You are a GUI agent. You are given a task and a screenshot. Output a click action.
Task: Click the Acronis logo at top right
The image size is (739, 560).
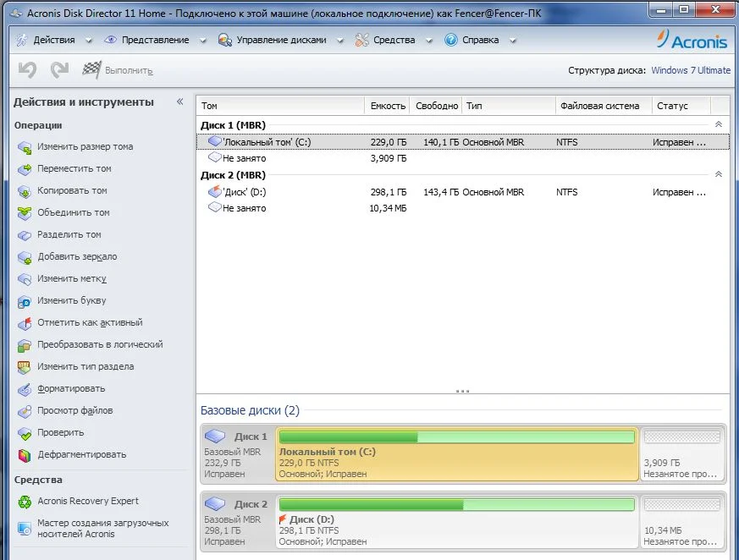coord(692,40)
